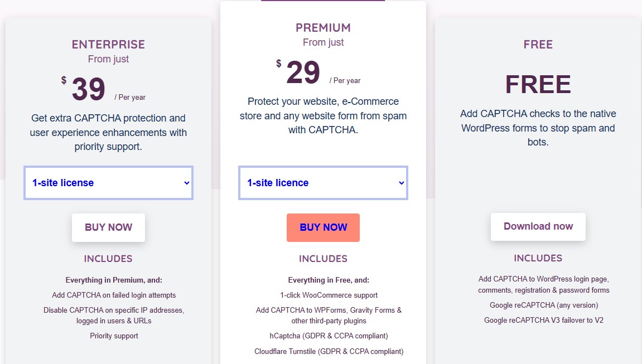The width and height of the screenshot is (642, 364).
Task: Click the $29 Premium price
Action: (303, 72)
